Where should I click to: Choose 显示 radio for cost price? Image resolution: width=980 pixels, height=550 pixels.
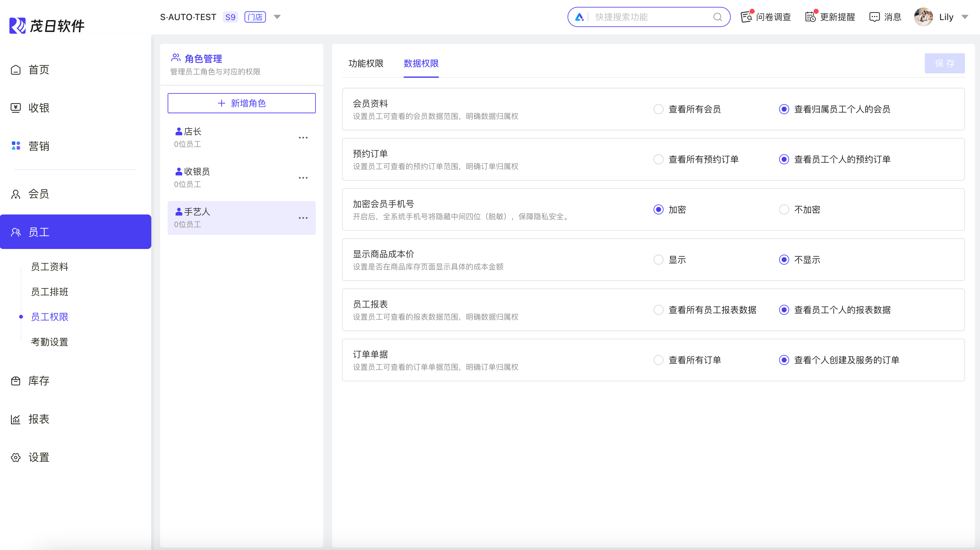(659, 260)
